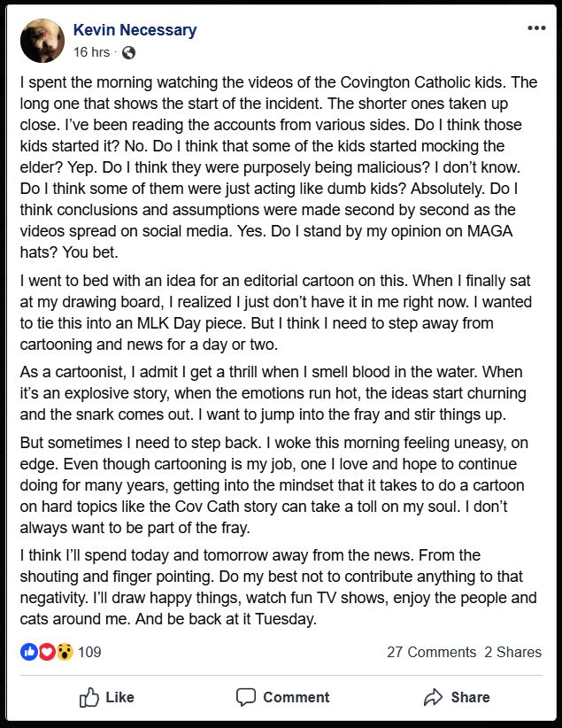
Task: Open the Kevin Necessary profile name link
Action: tap(135, 30)
